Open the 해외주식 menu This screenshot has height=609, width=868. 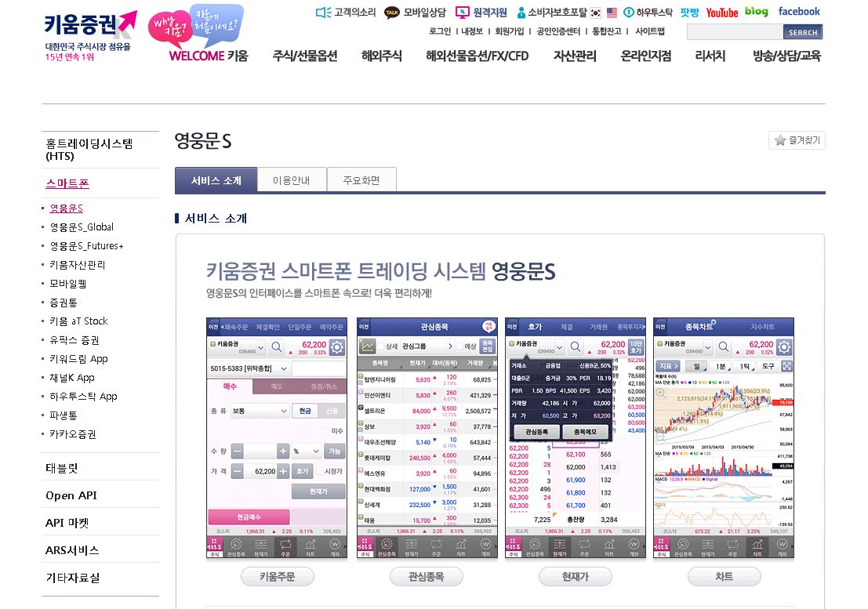(x=381, y=56)
